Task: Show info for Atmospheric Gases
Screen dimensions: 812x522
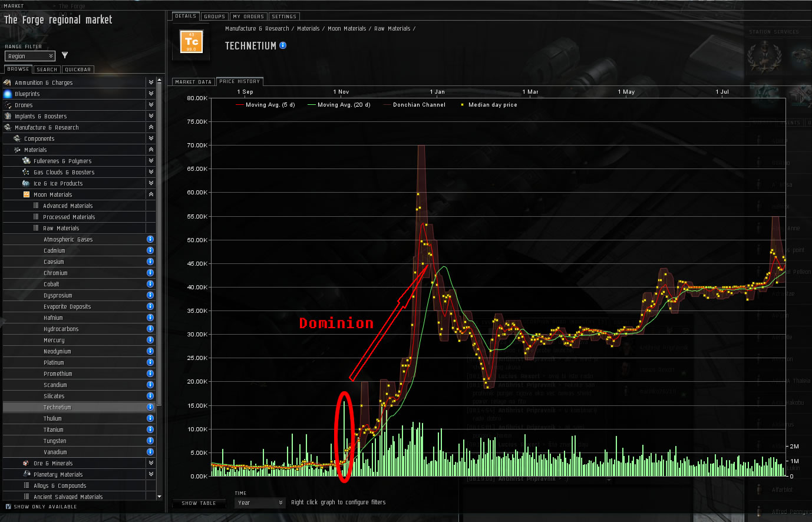Action: 150,239
